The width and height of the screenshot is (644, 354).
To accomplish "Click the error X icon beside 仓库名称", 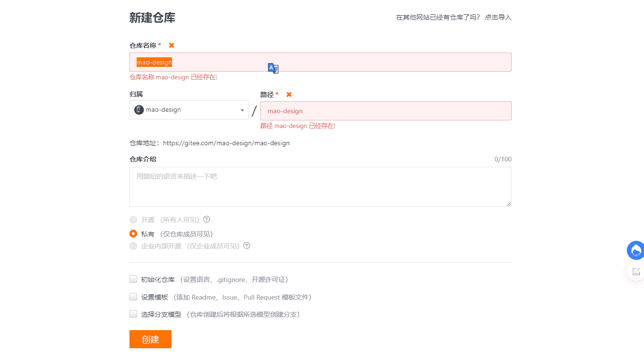I will click(x=172, y=45).
